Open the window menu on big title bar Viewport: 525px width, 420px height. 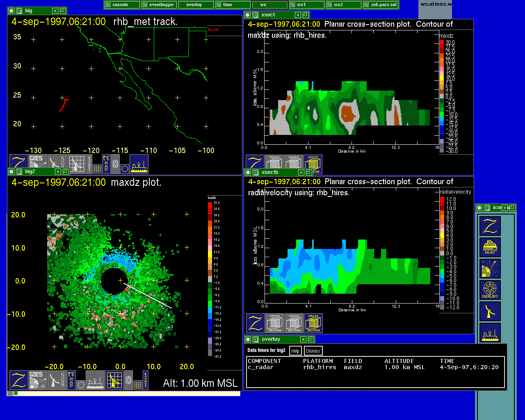pos(19,11)
